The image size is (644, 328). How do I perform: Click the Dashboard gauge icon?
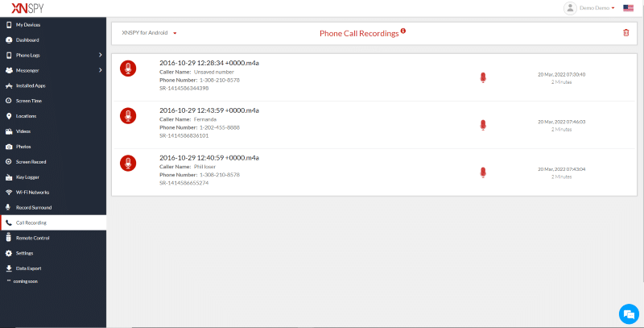pos(9,40)
